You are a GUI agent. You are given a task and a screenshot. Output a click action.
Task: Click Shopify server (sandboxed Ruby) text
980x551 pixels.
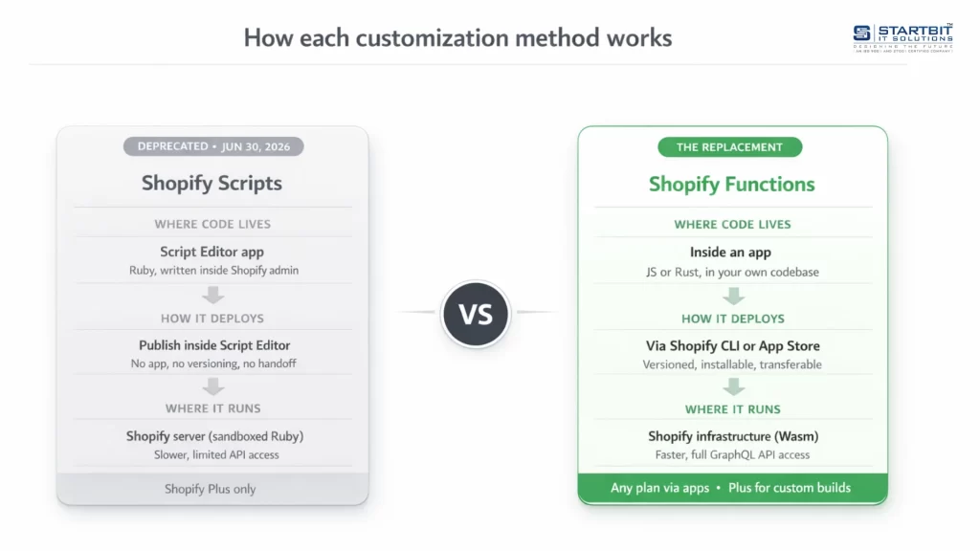point(214,436)
